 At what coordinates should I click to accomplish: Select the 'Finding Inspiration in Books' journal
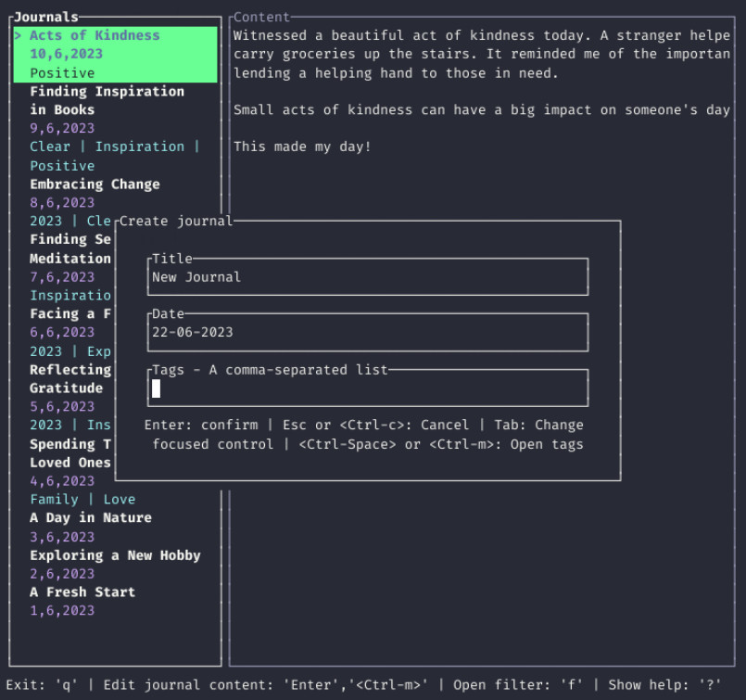(x=107, y=100)
